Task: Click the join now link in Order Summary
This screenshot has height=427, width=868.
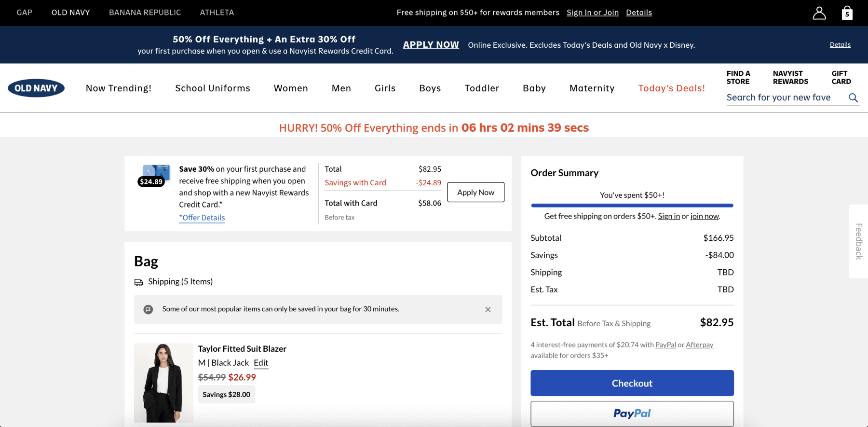Action: tap(705, 217)
